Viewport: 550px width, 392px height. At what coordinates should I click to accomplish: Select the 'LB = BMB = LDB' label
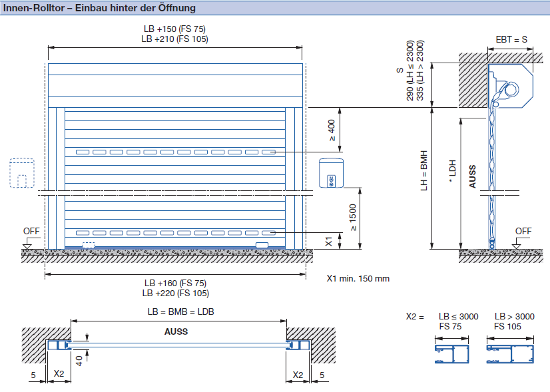(180, 311)
